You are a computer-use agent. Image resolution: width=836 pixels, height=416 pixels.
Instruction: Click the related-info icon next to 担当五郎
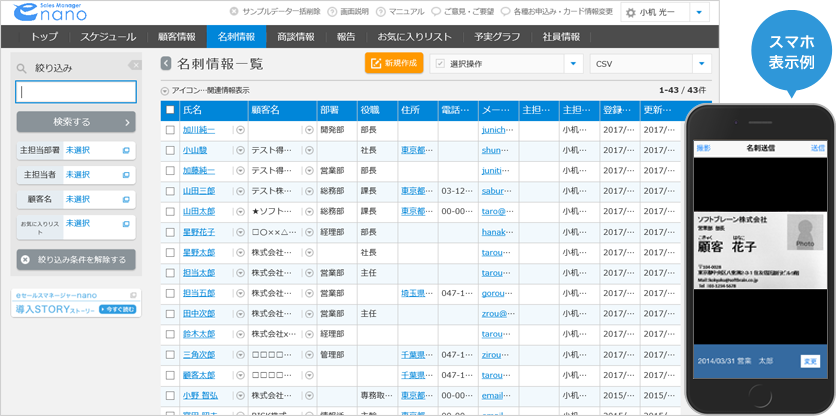click(x=240, y=293)
